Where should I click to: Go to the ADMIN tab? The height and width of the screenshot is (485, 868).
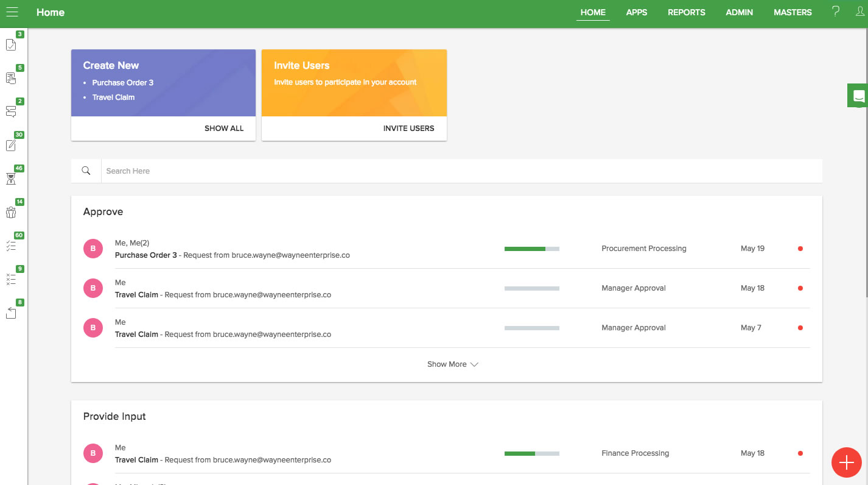point(739,12)
